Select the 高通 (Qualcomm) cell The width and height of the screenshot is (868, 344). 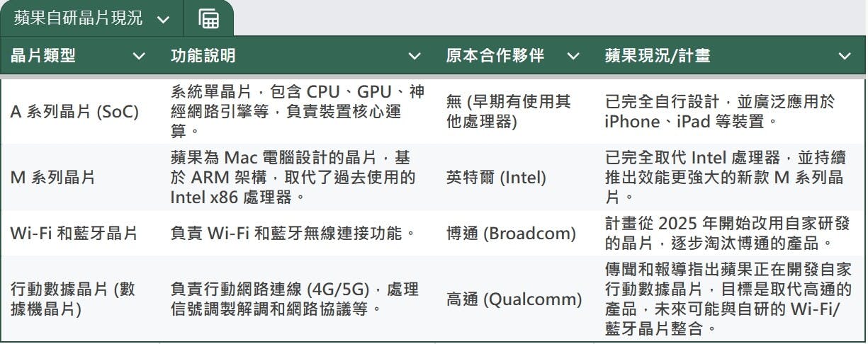515,299
